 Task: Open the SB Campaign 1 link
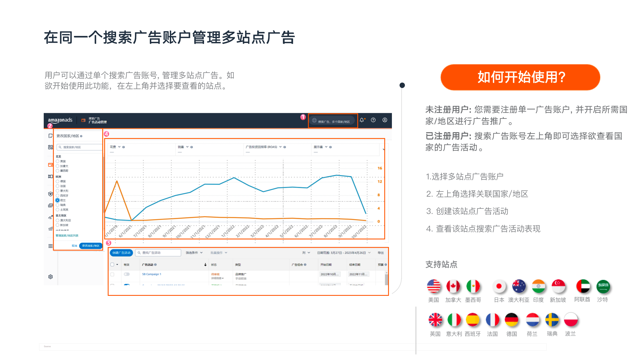[x=151, y=274]
